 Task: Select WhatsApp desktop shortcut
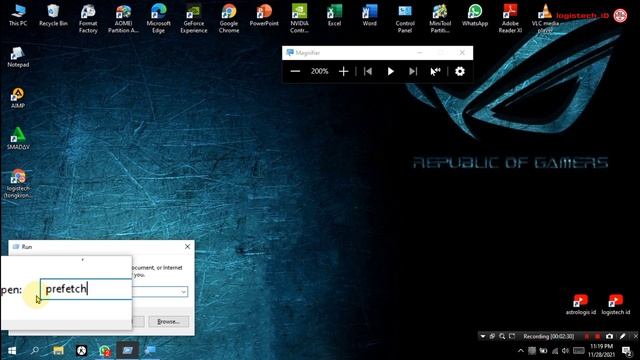click(475, 15)
